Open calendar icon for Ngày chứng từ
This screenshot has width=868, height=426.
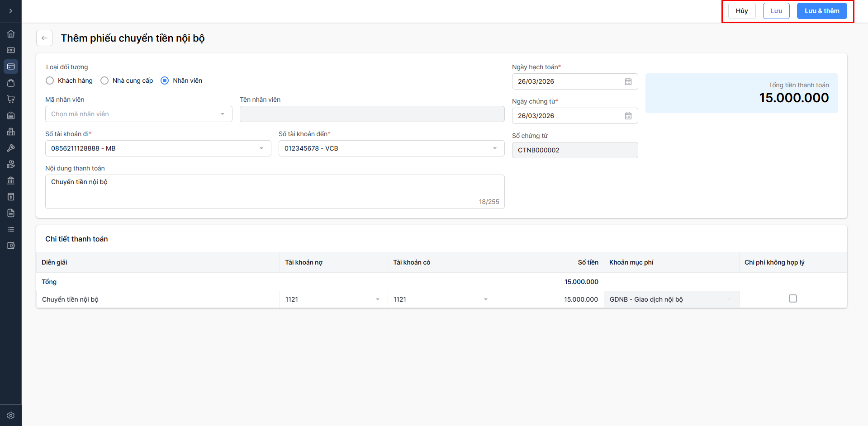point(628,116)
